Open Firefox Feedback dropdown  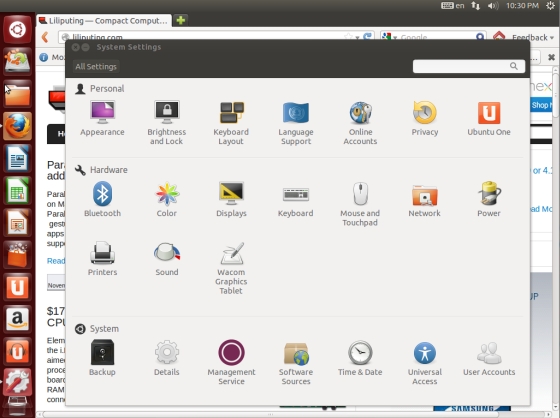[533, 37]
